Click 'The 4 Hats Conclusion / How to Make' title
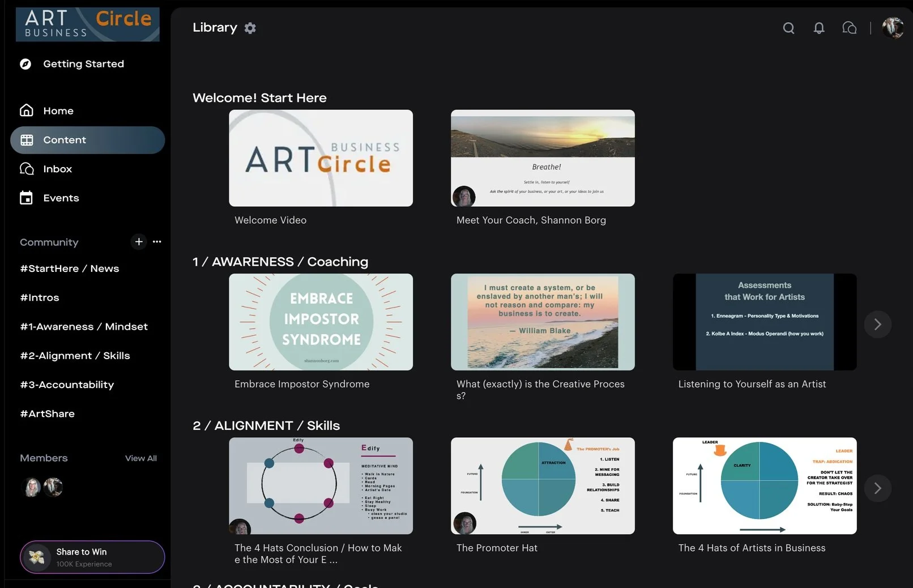This screenshot has height=588, width=913. (318, 554)
